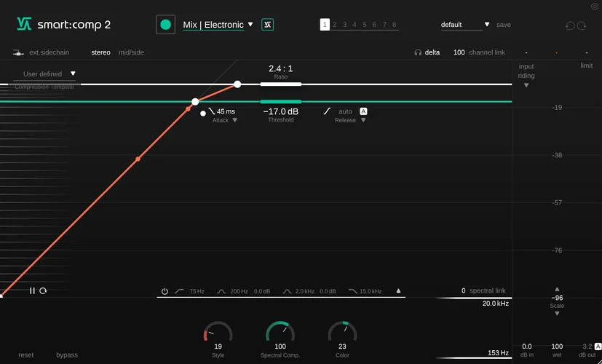Click the bypass button
Viewport: 602px width, 364px height.
click(x=67, y=355)
